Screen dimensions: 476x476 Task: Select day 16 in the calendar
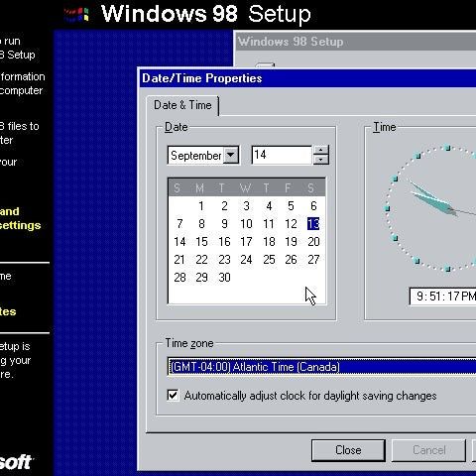224,242
